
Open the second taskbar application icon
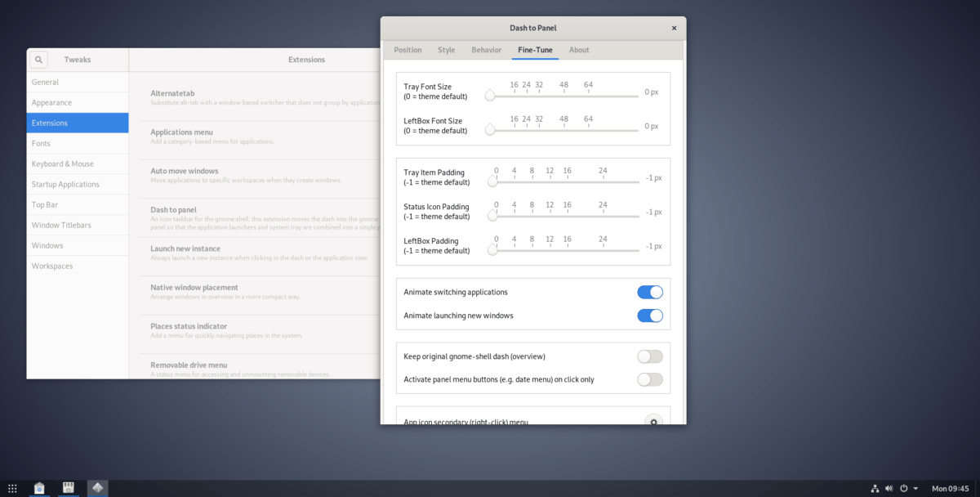69,488
